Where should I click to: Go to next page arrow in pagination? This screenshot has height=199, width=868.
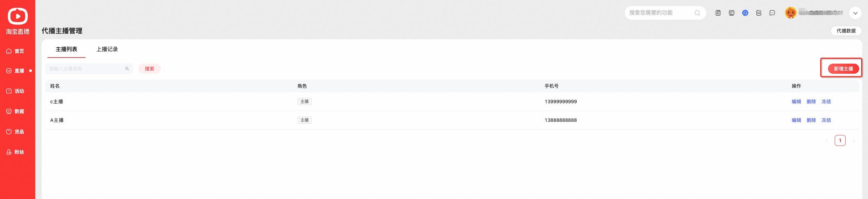point(853,140)
